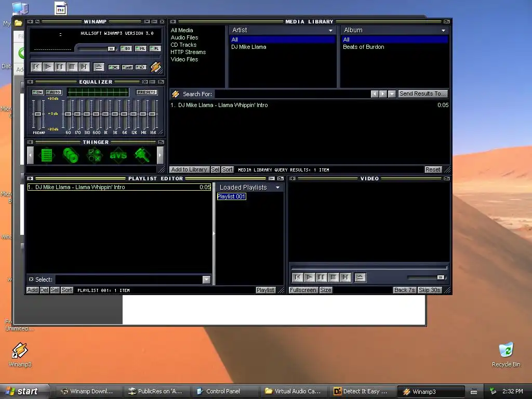Click the Winamp lightning bolt logo
Image resolution: width=532 pixels, height=399 pixels.
(x=156, y=67)
